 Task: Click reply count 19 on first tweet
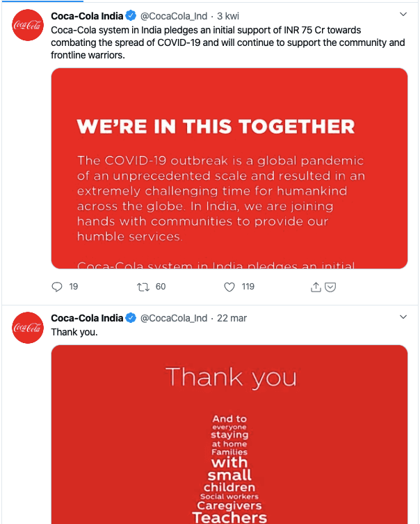pos(74,287)
